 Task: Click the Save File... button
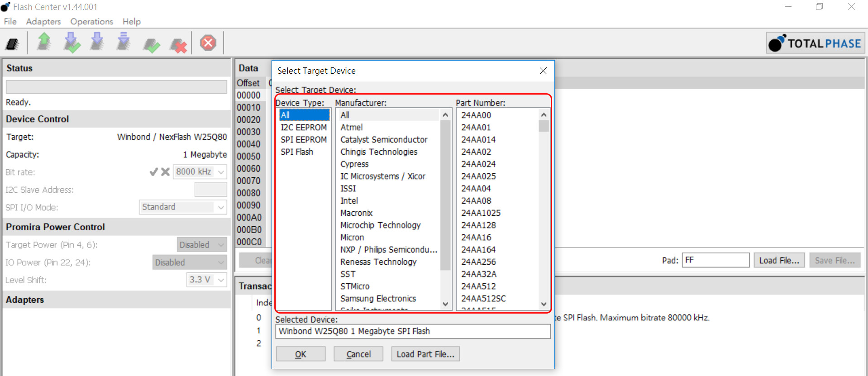point(835,260)
